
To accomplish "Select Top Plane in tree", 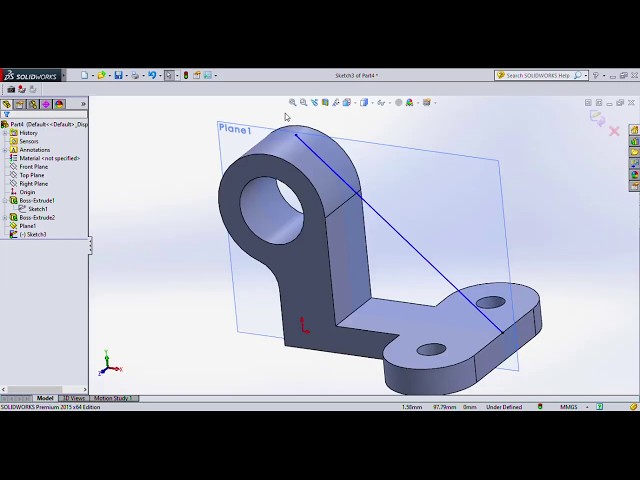I will [27, 175].
